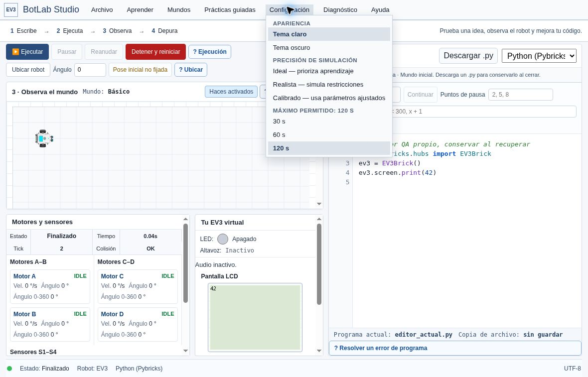Click the green status dot in status bar
The width and height of the screenshot is (588, 377).
pos(9,369)
